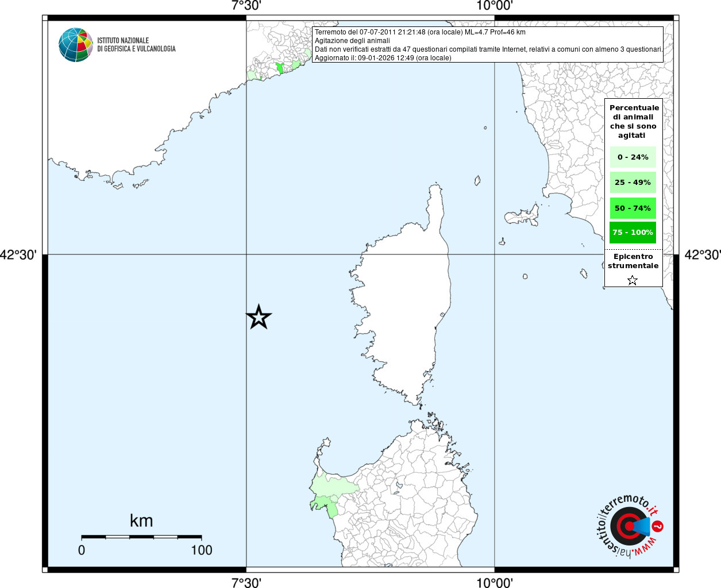The image size is (721, 588).
Task: Click the bottom 7°30' longitude label
Action: point(246,582)
